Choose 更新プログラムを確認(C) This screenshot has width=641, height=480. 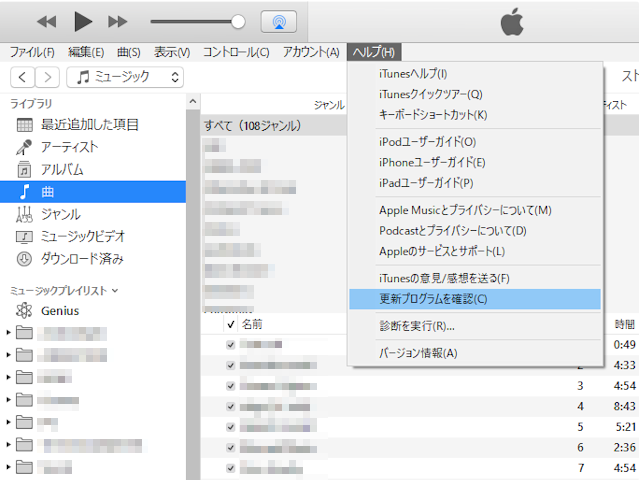pos(475,299)
